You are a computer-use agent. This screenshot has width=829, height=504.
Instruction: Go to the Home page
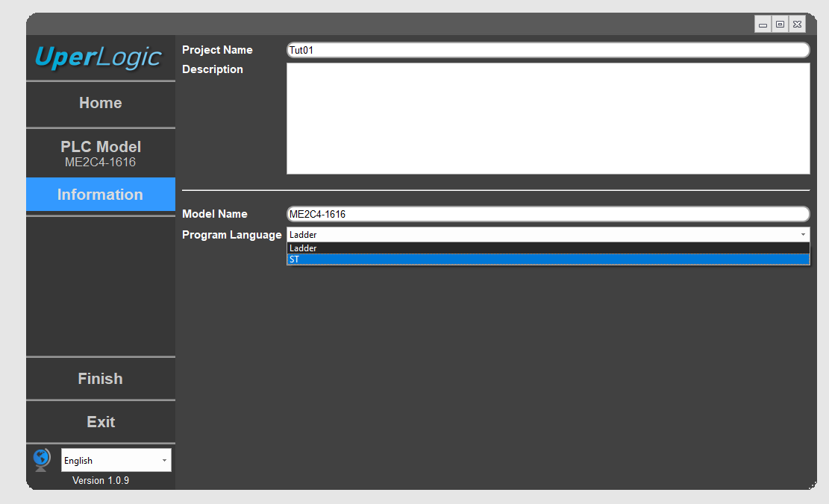tap(100, 104)
